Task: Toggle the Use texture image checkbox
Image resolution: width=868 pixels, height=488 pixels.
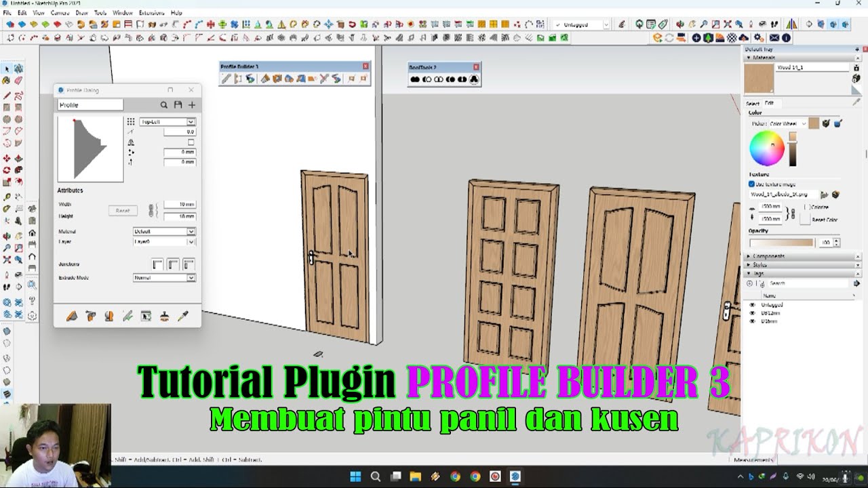Action: pos(751,184)
